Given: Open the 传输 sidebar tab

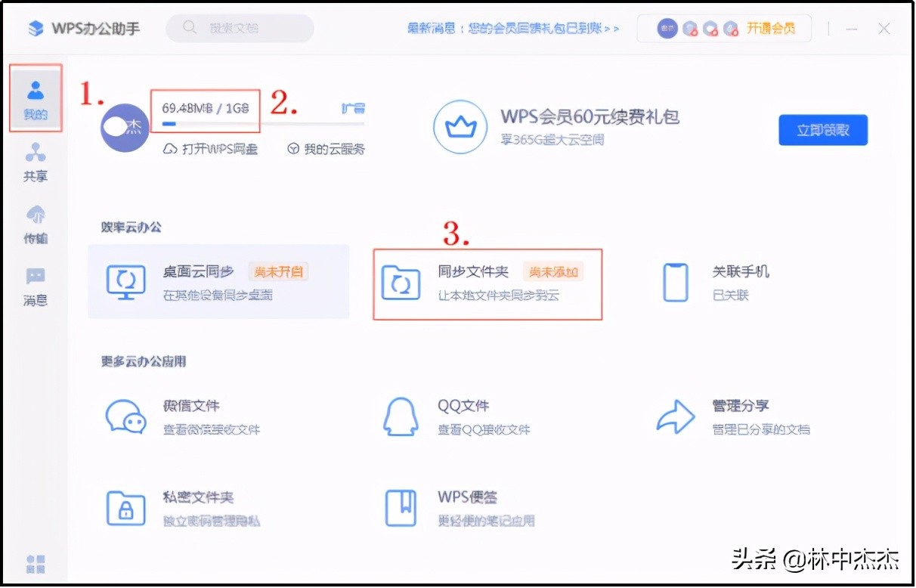Looking at the screenshot, I should 36,224.
